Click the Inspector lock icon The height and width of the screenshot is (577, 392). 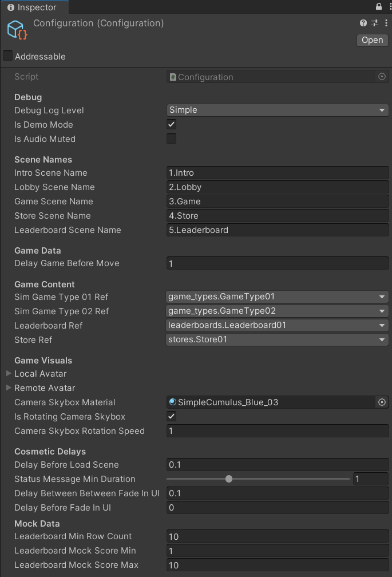click(378, 7)
